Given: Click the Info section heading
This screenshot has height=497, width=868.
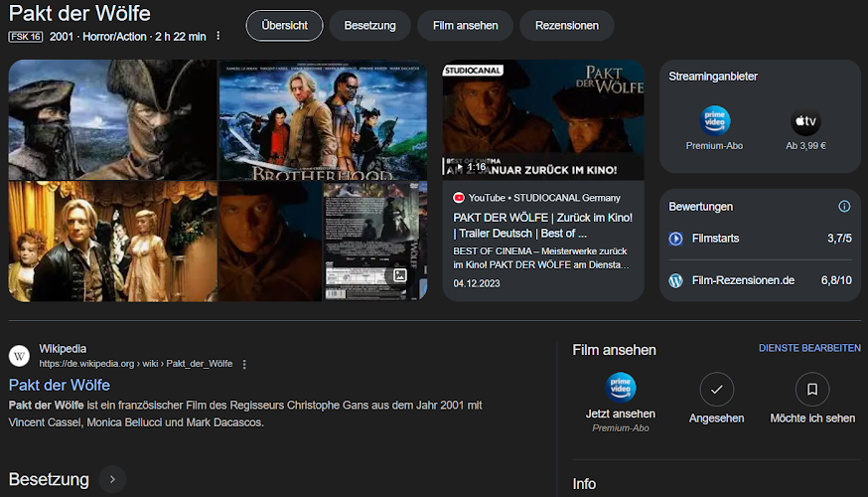Looking at the screenshot, I should click(x=584, y=484).
